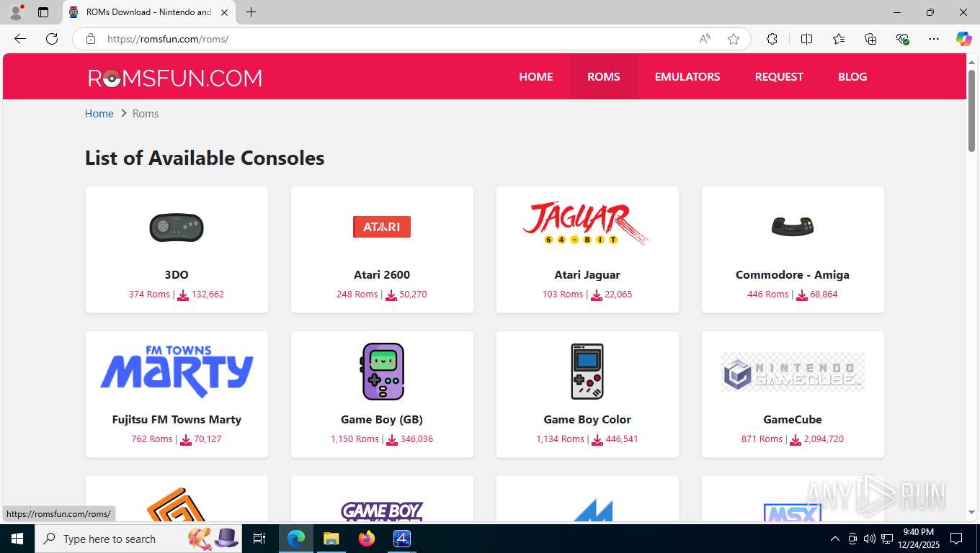Click the 1,150 Roms count text

point(355,439)
